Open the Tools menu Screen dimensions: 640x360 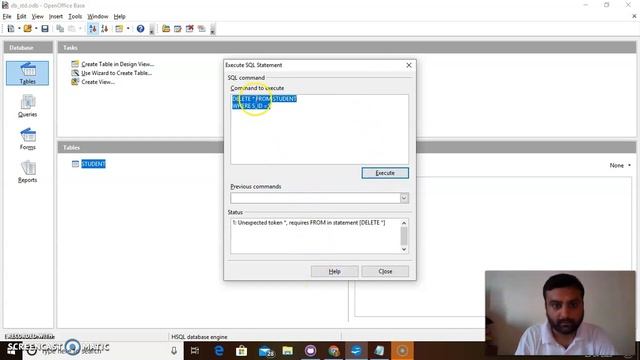point(75,16)
